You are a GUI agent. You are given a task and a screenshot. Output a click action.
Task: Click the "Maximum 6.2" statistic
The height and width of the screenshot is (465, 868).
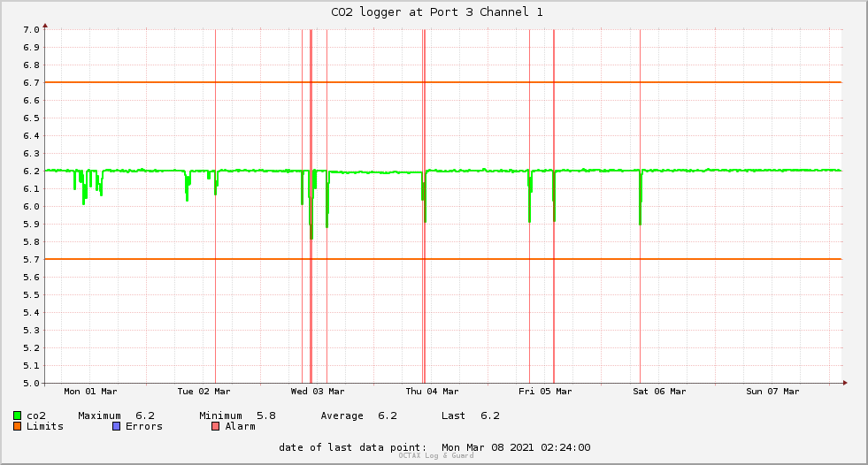coord(116,415)
